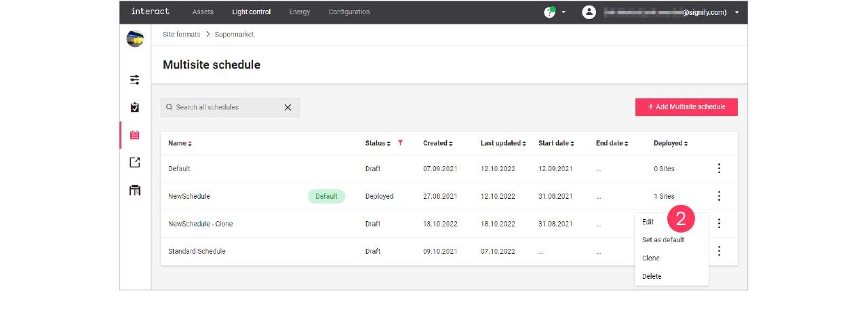Screen dimensions: 868x310
Task: Click the Supermarket breadcrumb
Action: pos(235,34)
